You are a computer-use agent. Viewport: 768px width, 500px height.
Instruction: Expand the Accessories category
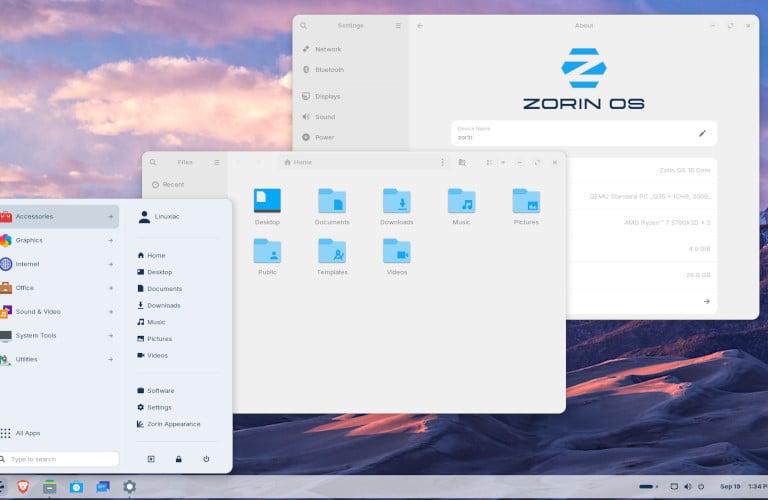tap(59, 216)
